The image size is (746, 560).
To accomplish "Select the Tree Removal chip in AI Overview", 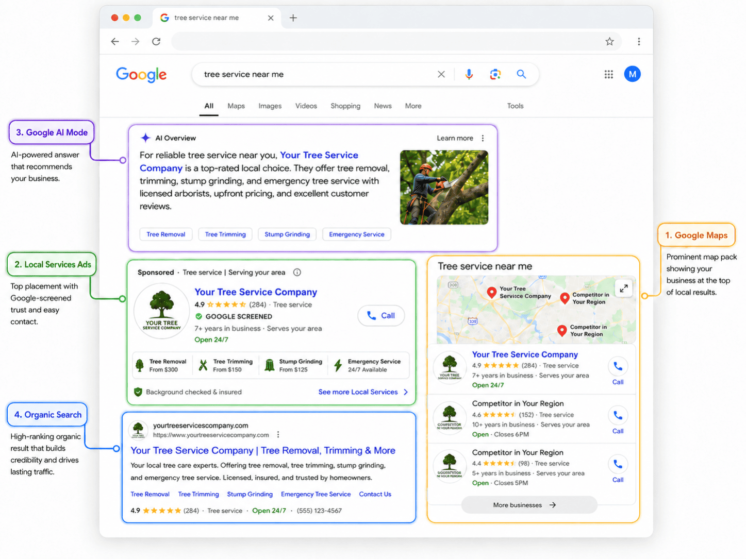I will click(166, 234).
